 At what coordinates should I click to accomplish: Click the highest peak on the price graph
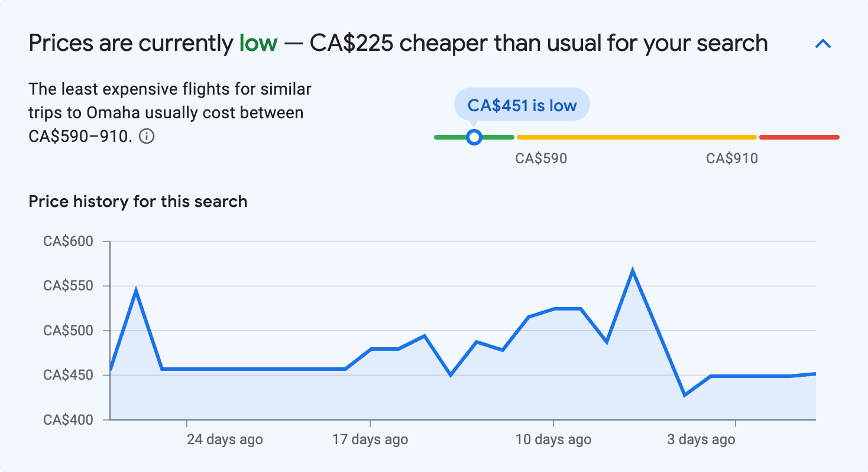633,268
